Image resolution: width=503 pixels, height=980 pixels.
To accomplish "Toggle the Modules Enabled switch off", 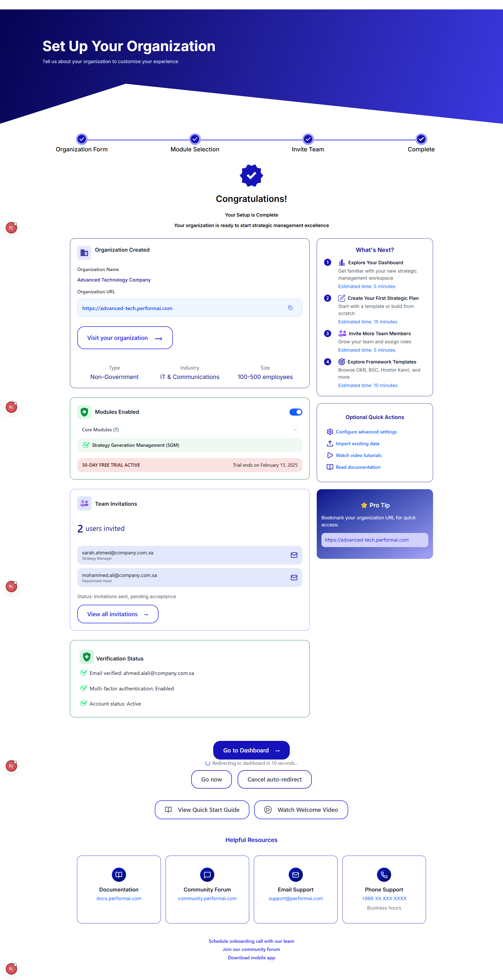I will pyautogui.click(x=296, y=412).
